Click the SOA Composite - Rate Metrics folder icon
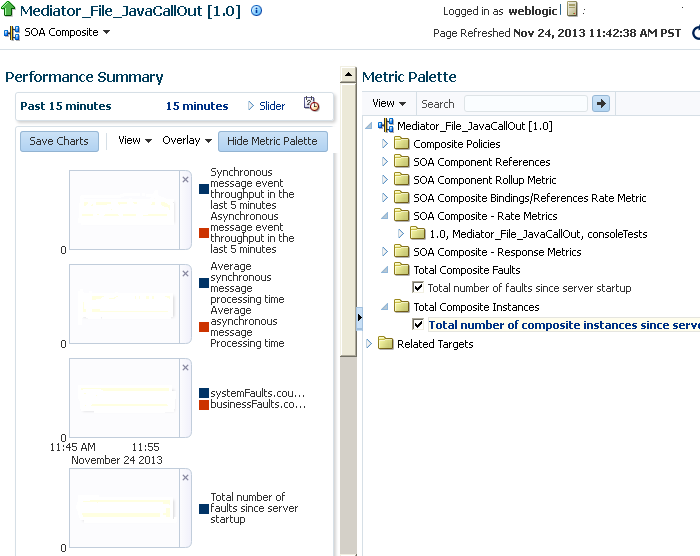The width and height of the screenshot is (700, 556). (401, 216)
